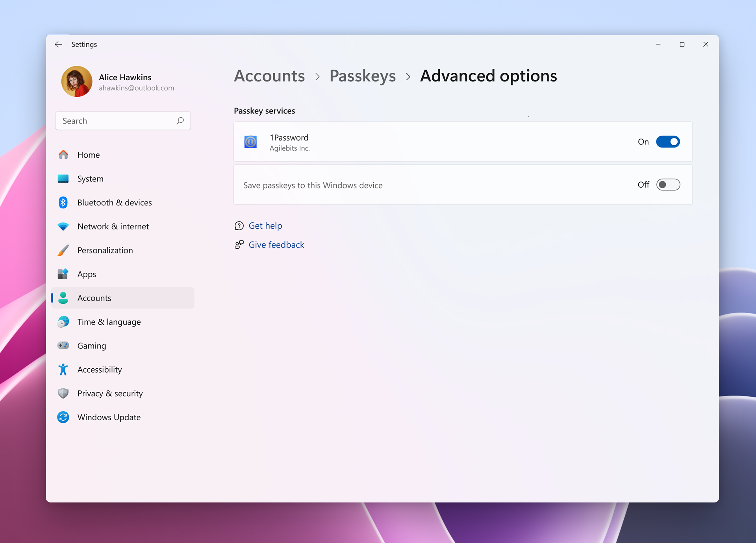756x543 pixels.
Task: Turn off the 1Password passkey service
Action: click(x=668, y=142)
